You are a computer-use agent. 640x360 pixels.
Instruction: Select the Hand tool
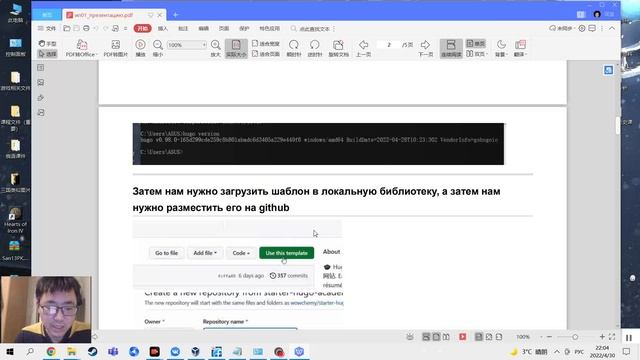point(47,43)
